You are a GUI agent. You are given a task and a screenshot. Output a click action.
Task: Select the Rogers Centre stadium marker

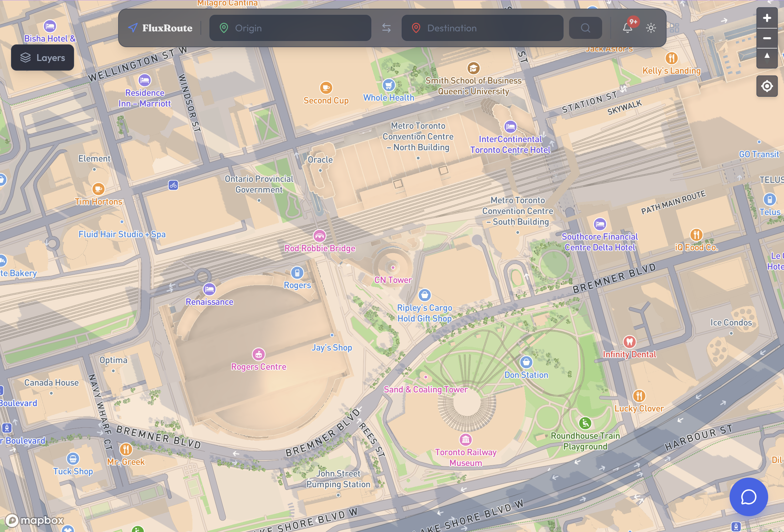click(259, 354)
